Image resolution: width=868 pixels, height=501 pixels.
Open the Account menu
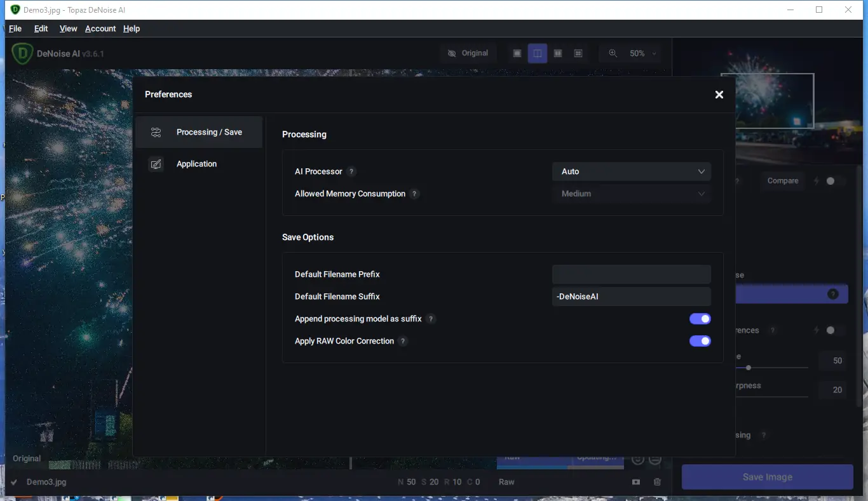100,29
